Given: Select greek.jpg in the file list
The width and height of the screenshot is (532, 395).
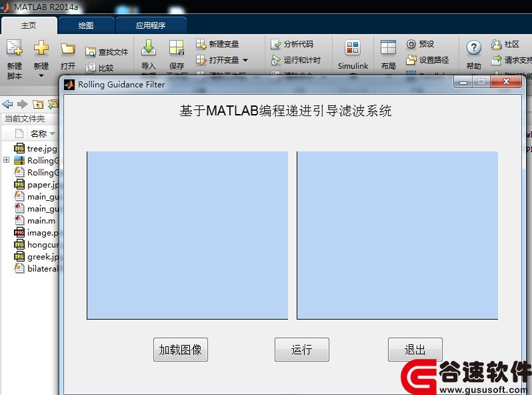Looking at the screenshot, I should point(36,257).
